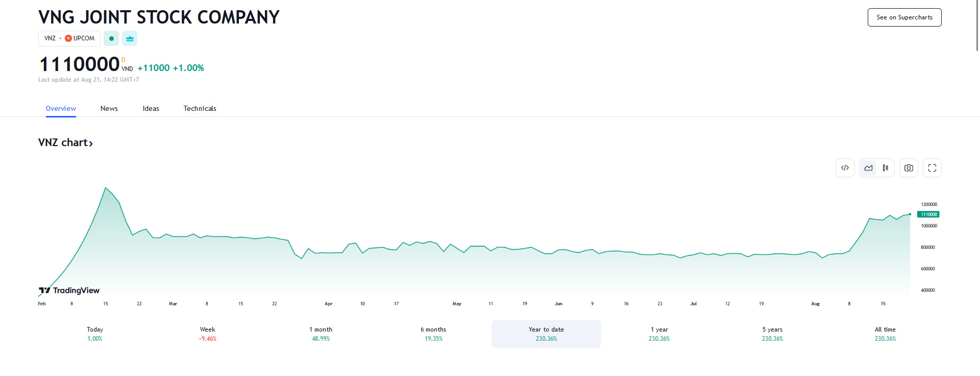Switch to candlestick chart view

point(886,168)
